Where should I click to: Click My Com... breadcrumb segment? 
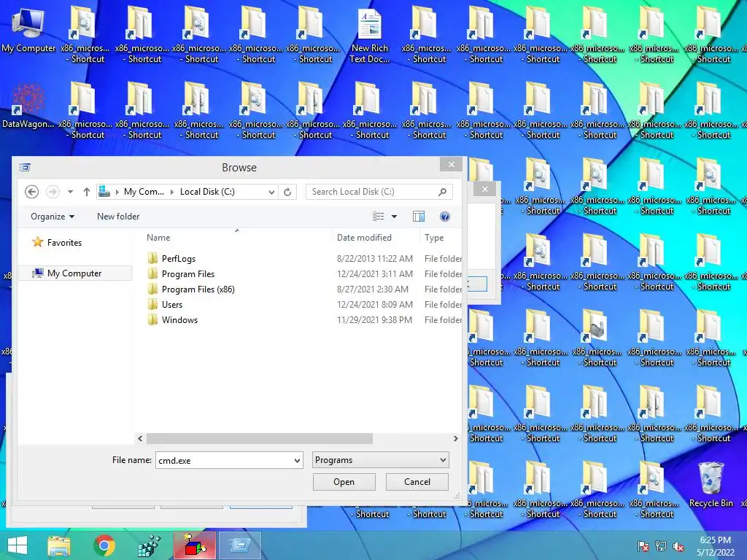pos(144,192)
